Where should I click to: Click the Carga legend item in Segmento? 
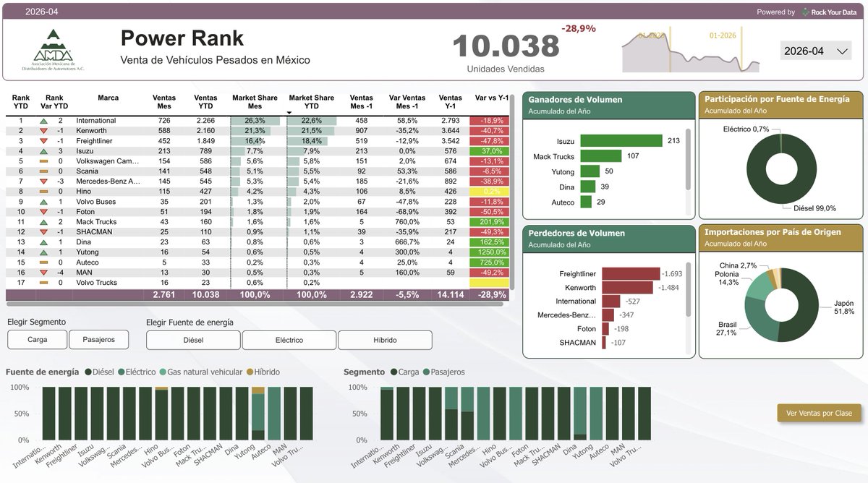click(x=404, y=372)
